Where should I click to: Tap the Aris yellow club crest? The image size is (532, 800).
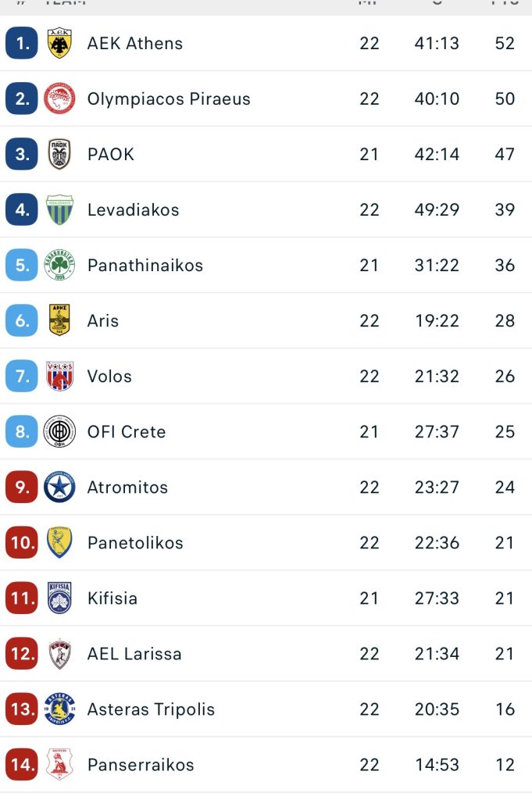(59, 321)
